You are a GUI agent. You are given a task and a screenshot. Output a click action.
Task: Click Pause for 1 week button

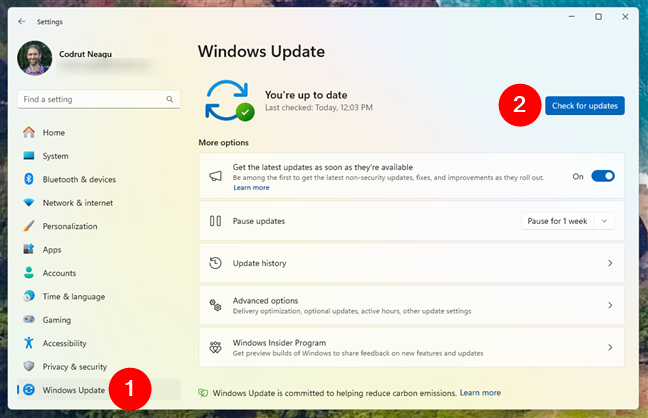557,221
